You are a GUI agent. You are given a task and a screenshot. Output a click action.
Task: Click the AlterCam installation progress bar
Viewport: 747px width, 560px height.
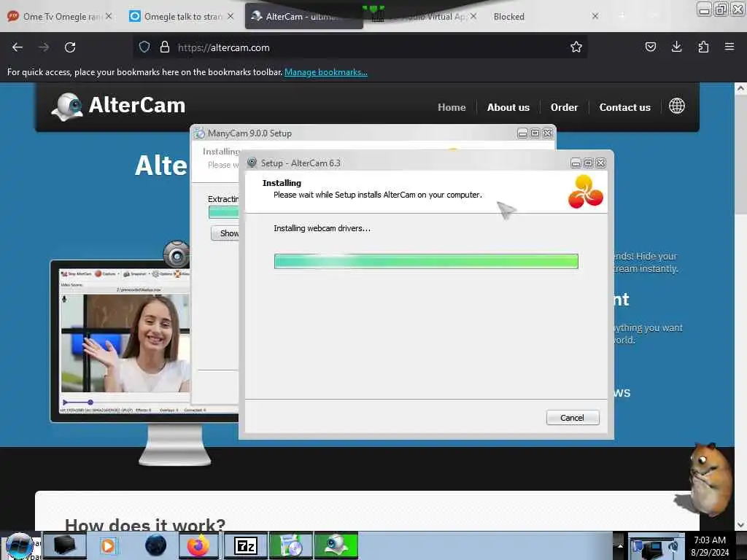tap(426, 261)
